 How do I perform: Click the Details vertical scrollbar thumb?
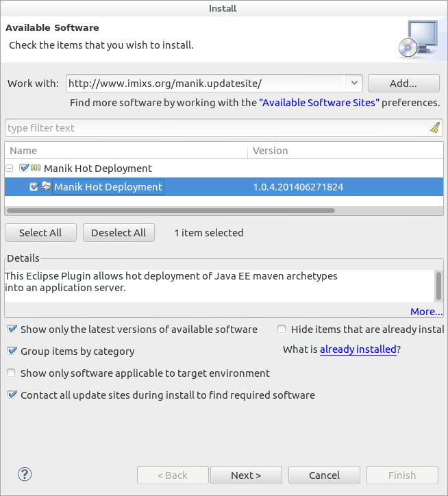coord(438,285)
